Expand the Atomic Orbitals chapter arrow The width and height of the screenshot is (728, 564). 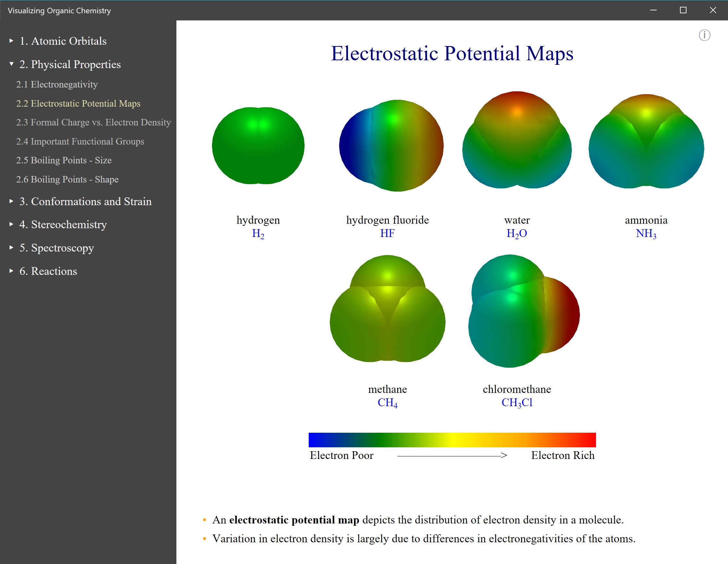11,41
